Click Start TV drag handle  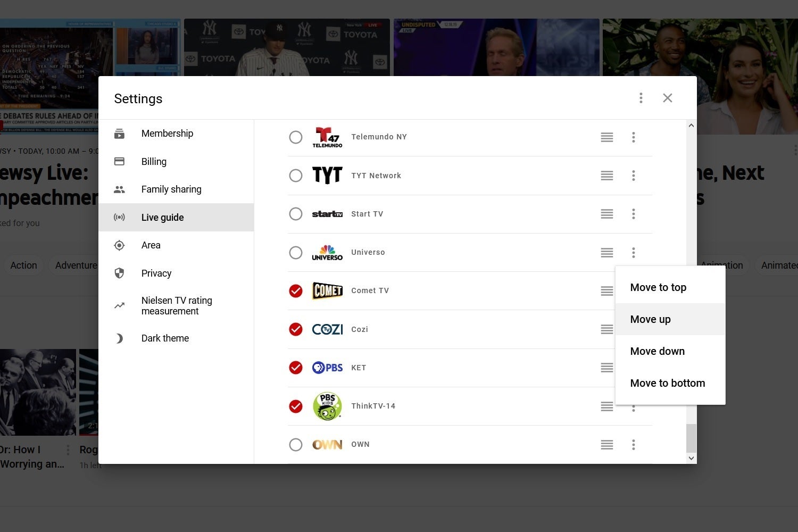click(x=607, y=214)
